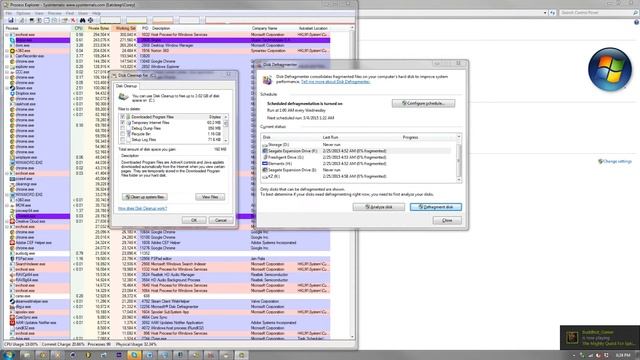Screen dimensions: 640x360
Task: Click the Storage (D:) drive icon
Action: pyautogui.click(x=265, y=145)
